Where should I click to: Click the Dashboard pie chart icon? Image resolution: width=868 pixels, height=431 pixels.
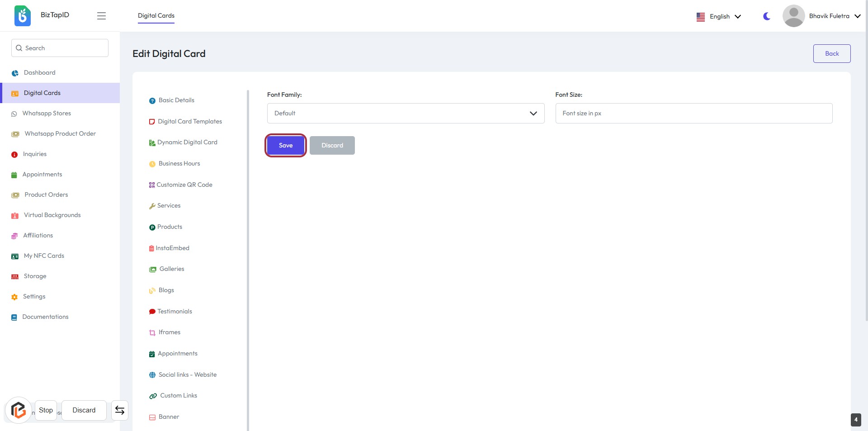click(15, 73)
